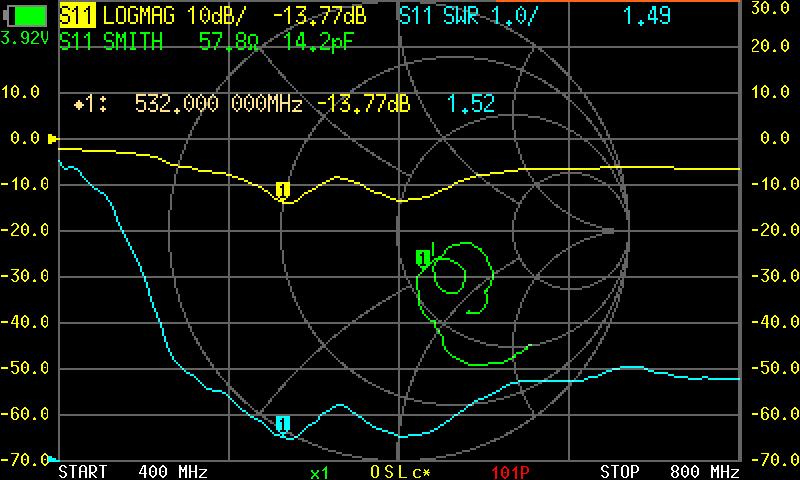Image resolution: width=800 pixels, height=480 pixels.
Task: Activate the green S11 SMITH trace label
Action: click(x=110, y=42)
